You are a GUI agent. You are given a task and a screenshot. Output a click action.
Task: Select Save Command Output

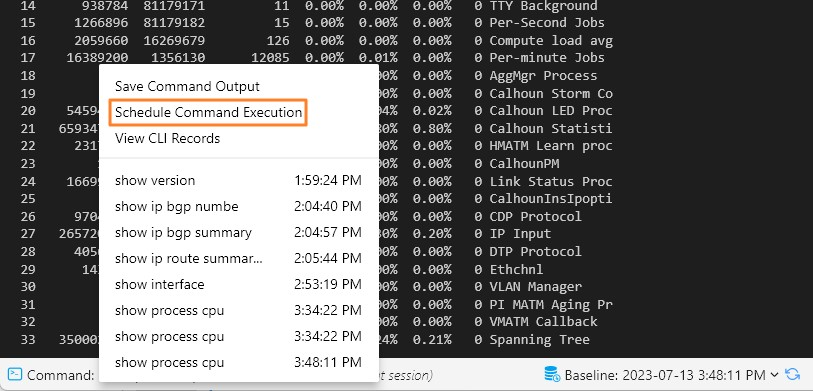click(x=187, y=86)
